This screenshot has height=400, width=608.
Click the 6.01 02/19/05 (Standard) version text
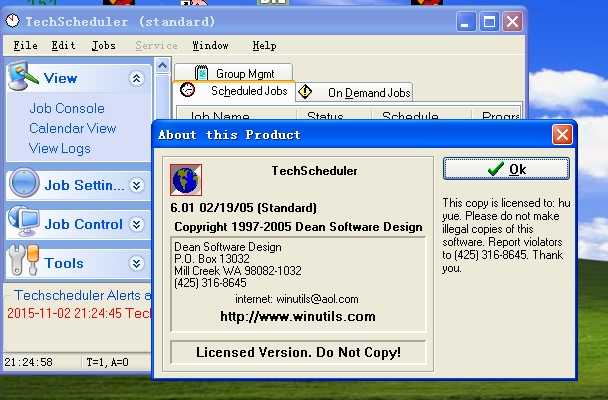pos(244,208)
